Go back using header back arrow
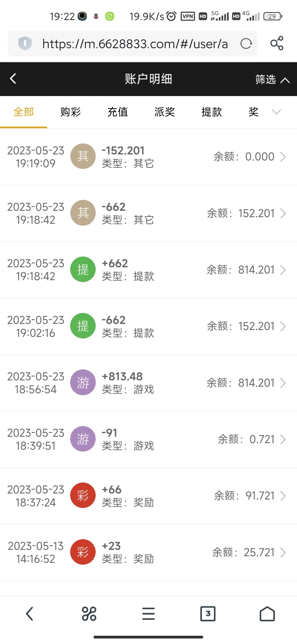Image resolution: width=297 pixels, height=644 pixels. click(x=13, y=79)
